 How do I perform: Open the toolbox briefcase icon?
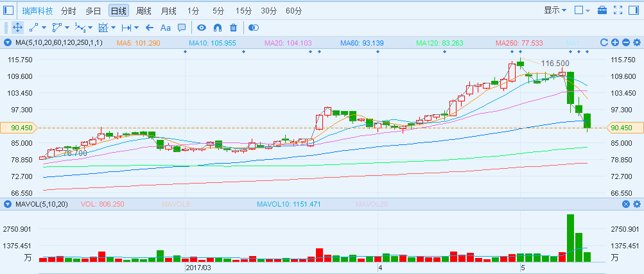pyautogui.click(x=602, y=10)
